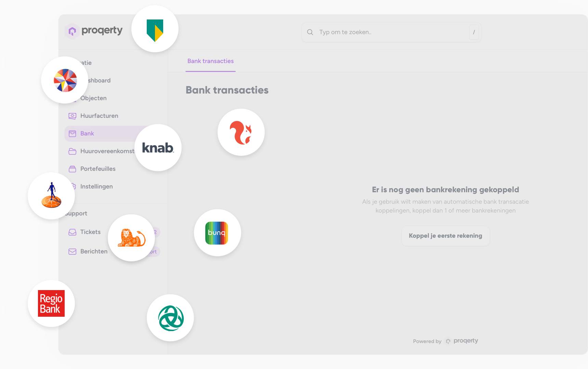The width and height of the screenshot is (588, 369).
Task: Choose the Rabobank logo
Action: pyautogui.click(x=51, y=196)
